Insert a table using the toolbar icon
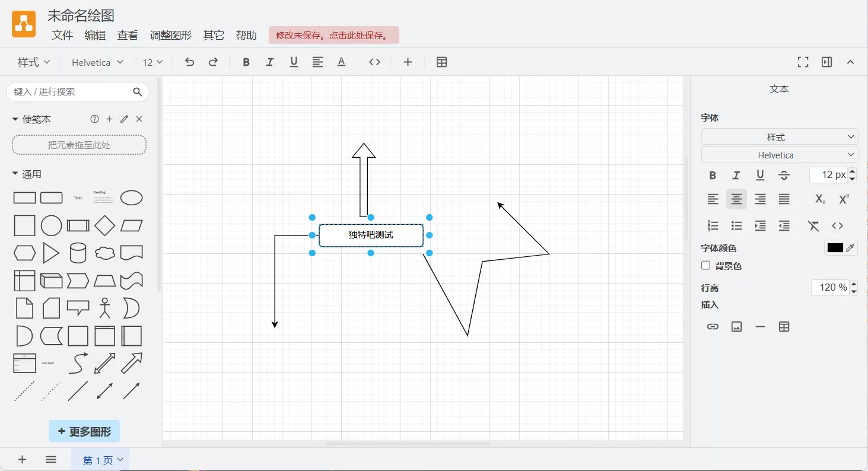Screen dimensions: 868x471 click(441, 62)
